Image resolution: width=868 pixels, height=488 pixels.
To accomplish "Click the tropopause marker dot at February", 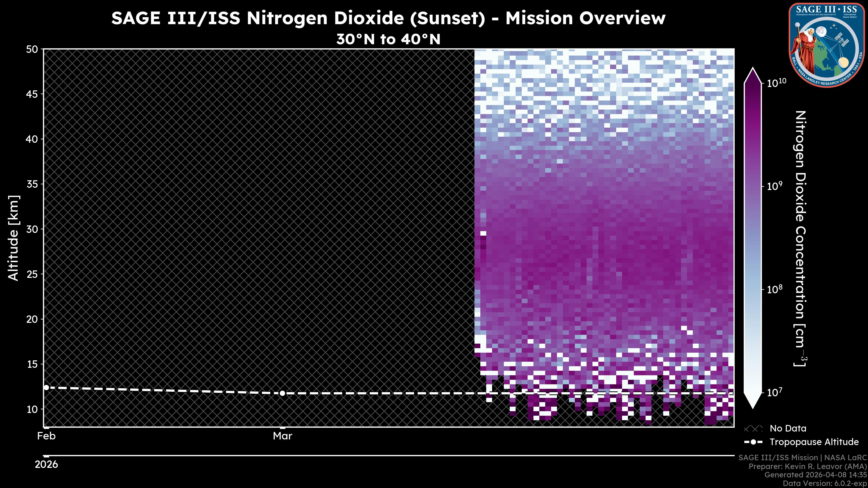I will (47, 388).
